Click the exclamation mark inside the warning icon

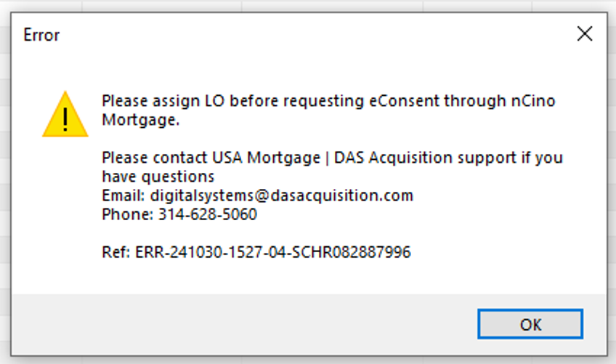[65, 119]
